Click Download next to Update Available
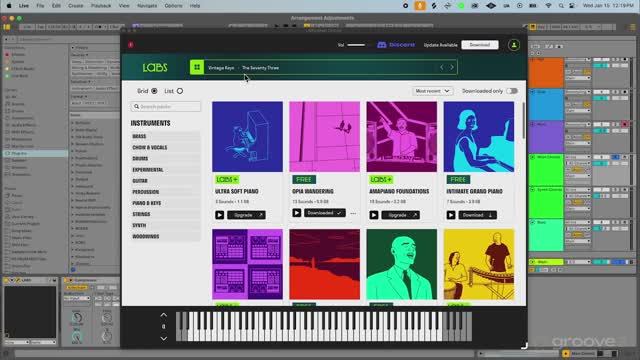Viewport: 640px width, 360px height. pos(480,45)
